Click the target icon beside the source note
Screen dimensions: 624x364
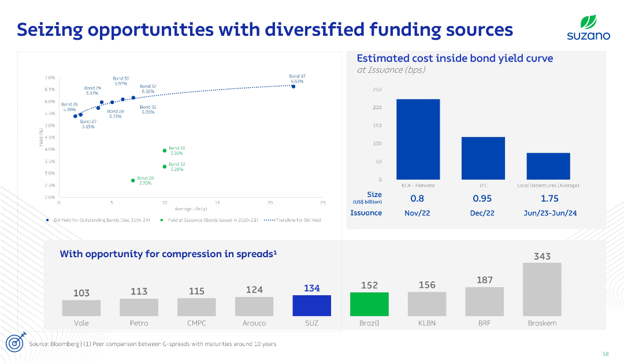click(x=16, y=341)
